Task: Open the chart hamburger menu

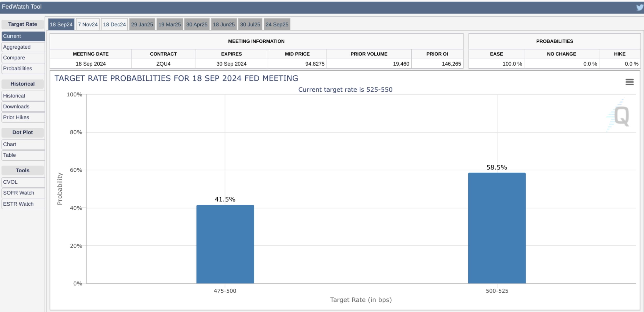Action: [x=630, y=82]
